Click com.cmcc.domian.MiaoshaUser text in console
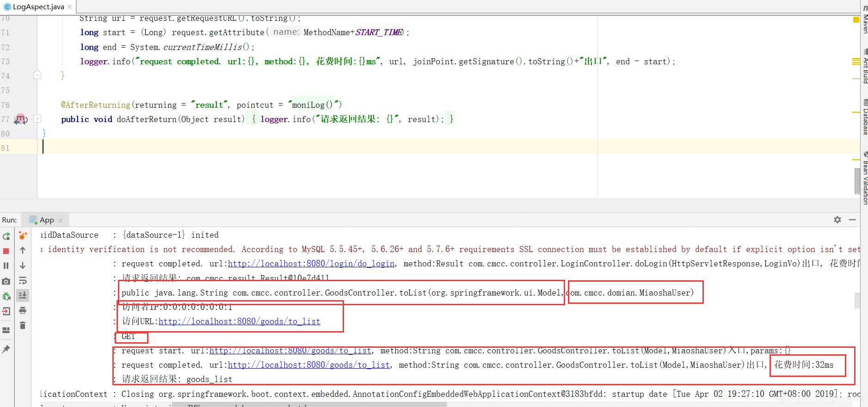This screenshot has width=868, height=407. (x=629, y=293)
